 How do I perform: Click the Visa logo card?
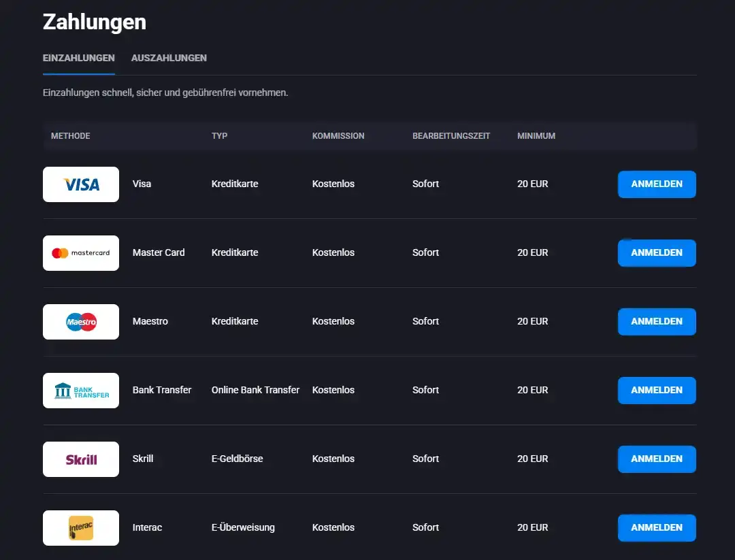point(80,184)
